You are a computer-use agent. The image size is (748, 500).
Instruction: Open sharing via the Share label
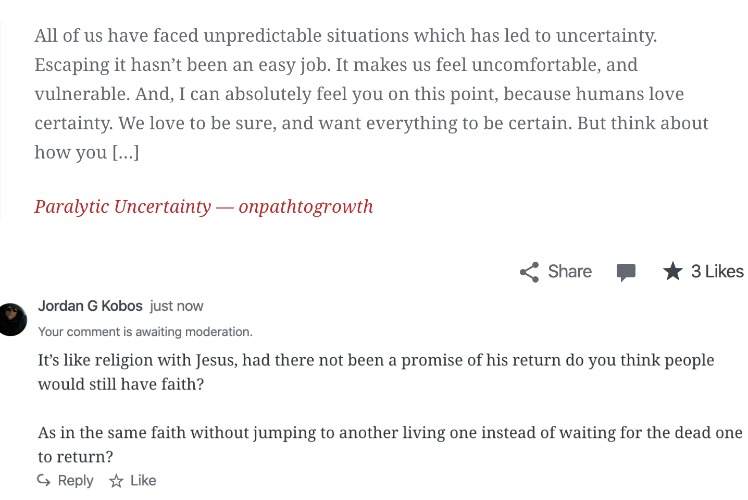(570, 271)
